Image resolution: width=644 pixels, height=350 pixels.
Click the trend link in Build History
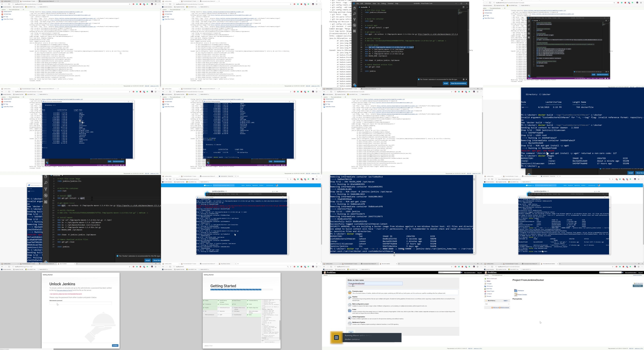pos(506,301)
